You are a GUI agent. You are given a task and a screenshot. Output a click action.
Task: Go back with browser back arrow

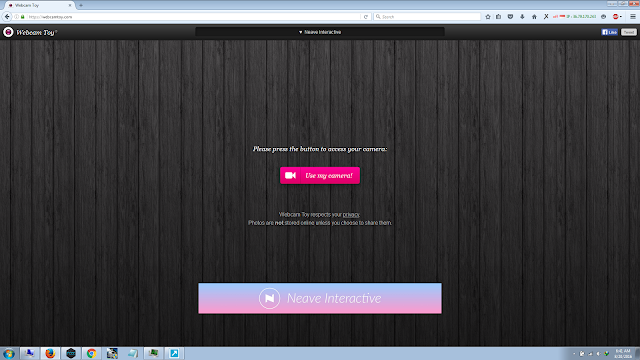(7, 17)
